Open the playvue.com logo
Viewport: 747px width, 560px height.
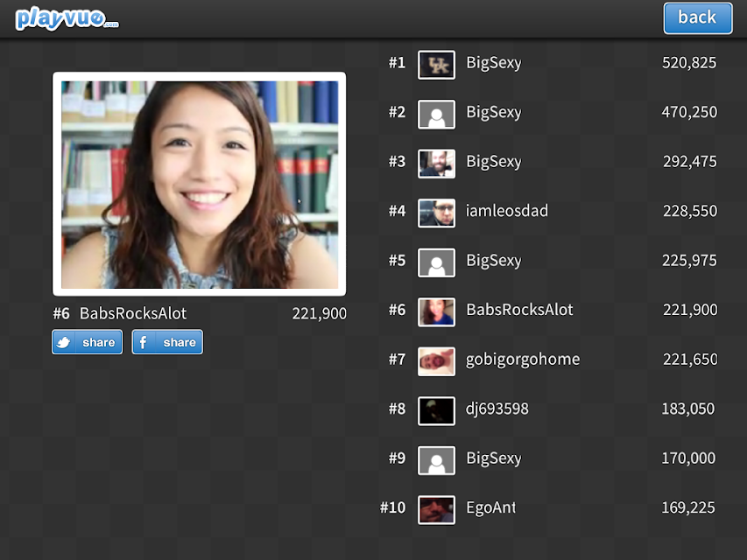67,18
